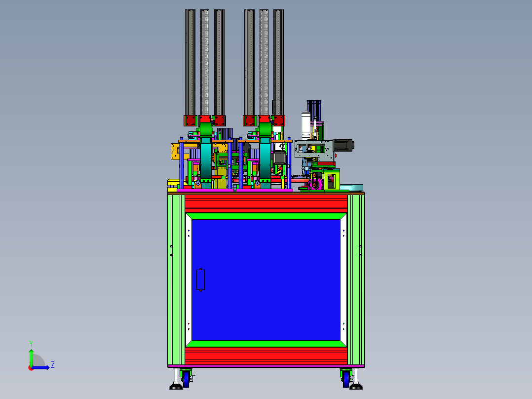Screen dimensions: 532x399
Task: Select the right green aluminum frame column
Action: [x=356, y=279]
